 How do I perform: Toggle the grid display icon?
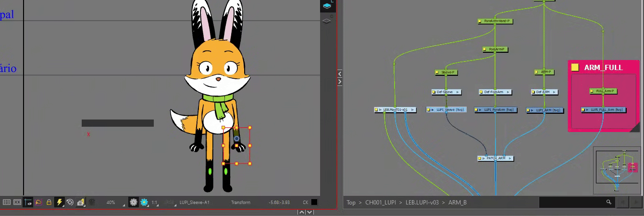[7, 203]
